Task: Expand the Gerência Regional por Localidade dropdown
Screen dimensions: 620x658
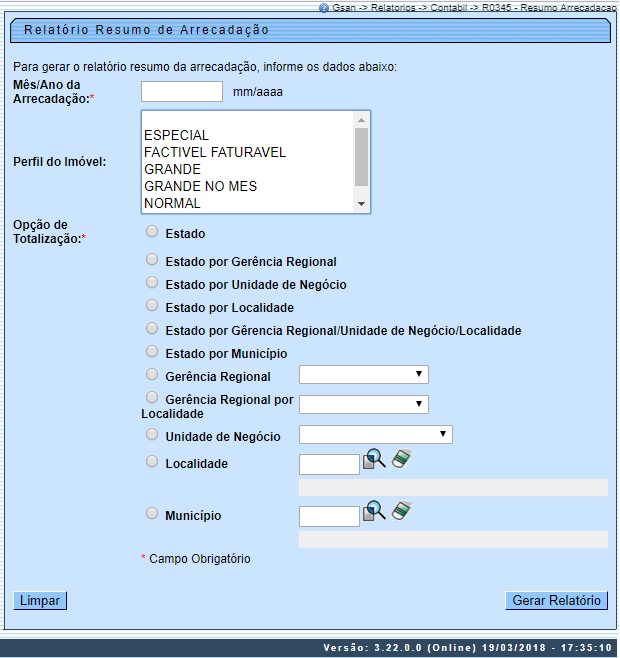Action: click(x=363, y=404)
